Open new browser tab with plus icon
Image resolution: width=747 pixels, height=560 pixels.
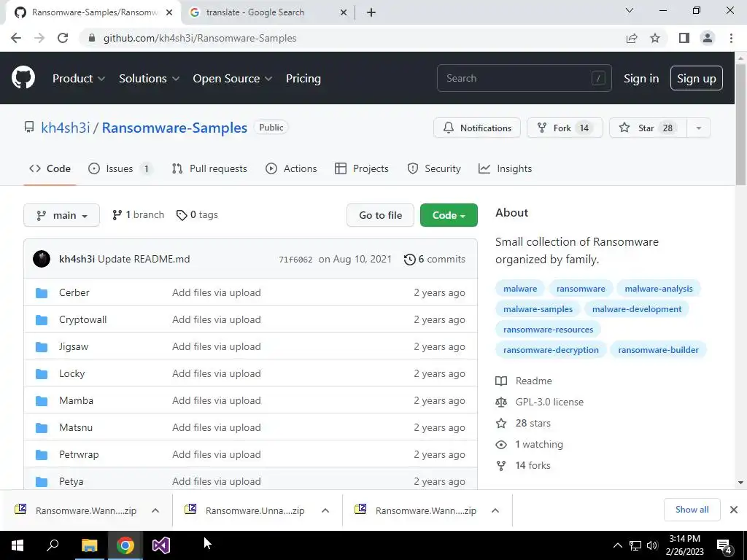tap(371, 13)
